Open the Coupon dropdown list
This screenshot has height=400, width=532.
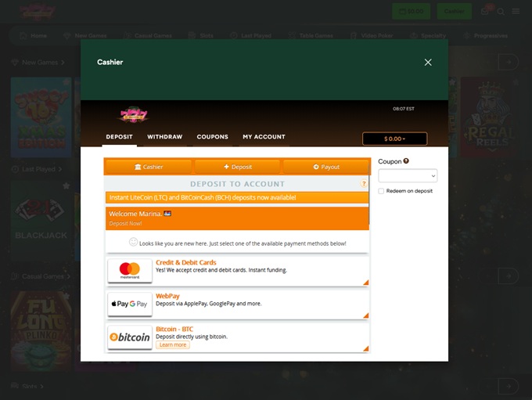click(408, 176)
